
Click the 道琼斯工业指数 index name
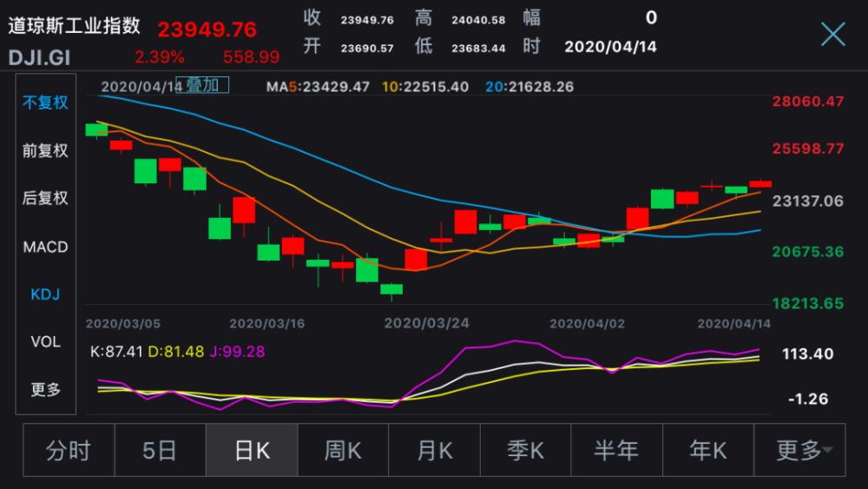coord(74,26)
